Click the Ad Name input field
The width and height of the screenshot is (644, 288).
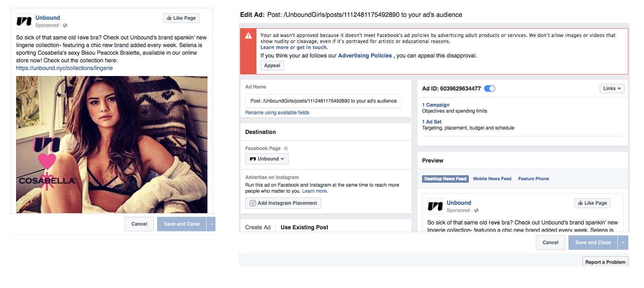[323, 101]
